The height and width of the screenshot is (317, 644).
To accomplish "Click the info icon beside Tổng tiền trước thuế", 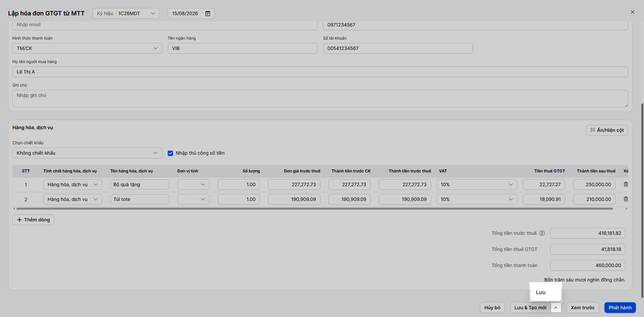I will (x=542, y=233).
